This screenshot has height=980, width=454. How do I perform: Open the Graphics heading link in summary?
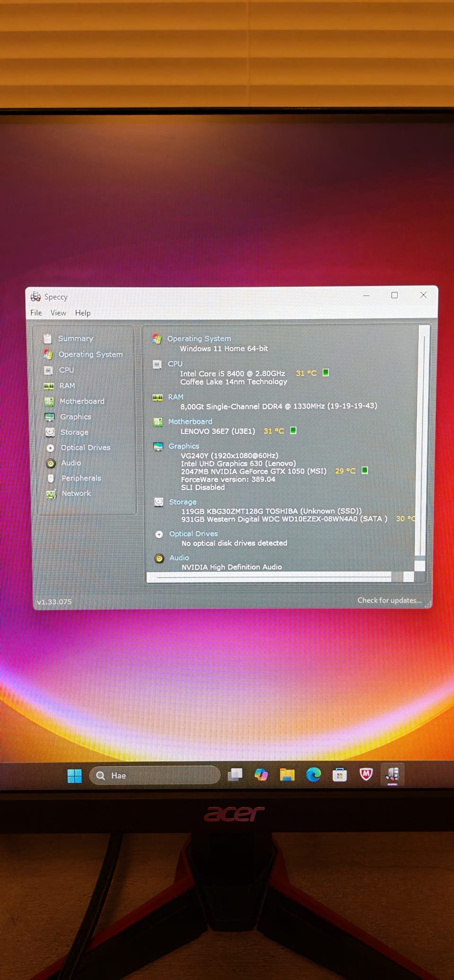pos(184,446)
